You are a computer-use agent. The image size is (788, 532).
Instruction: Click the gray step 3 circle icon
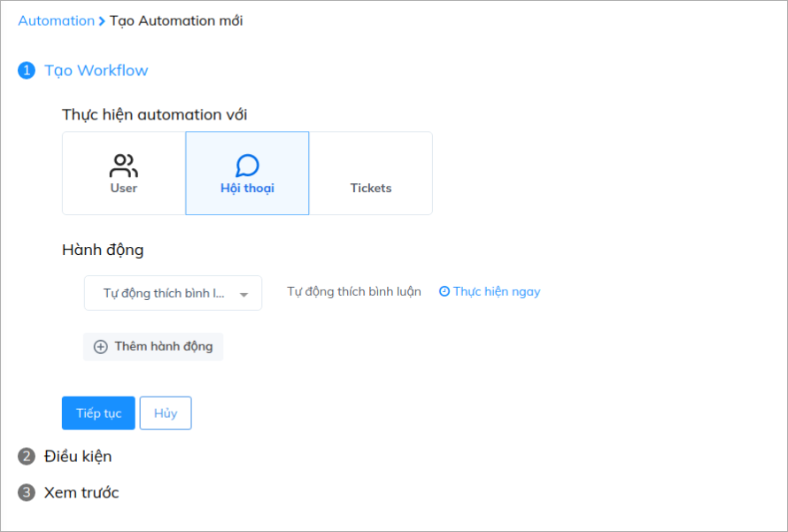click(x=27, y=493)
